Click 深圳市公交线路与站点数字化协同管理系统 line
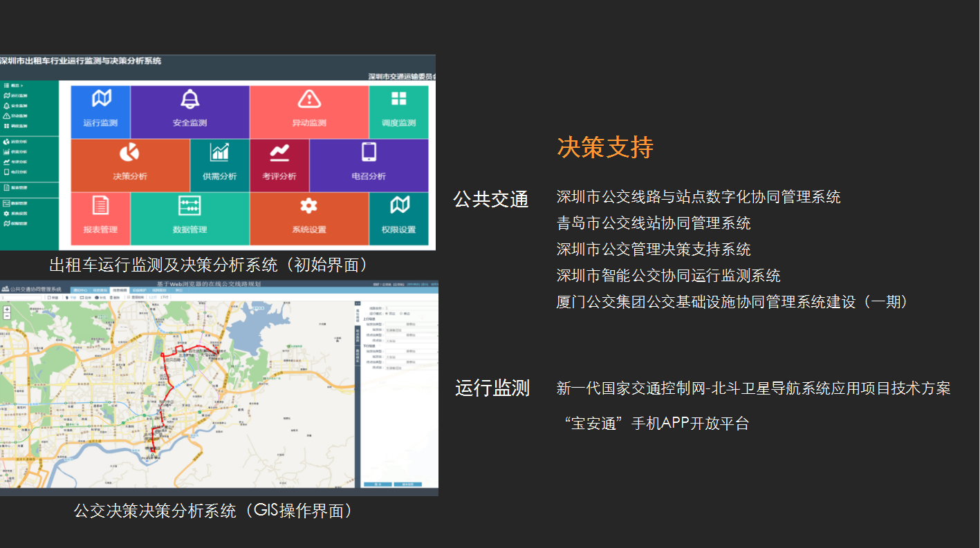The width and height of the screenshot is (980, 548). pyautogui.click(x=699, y=197)
